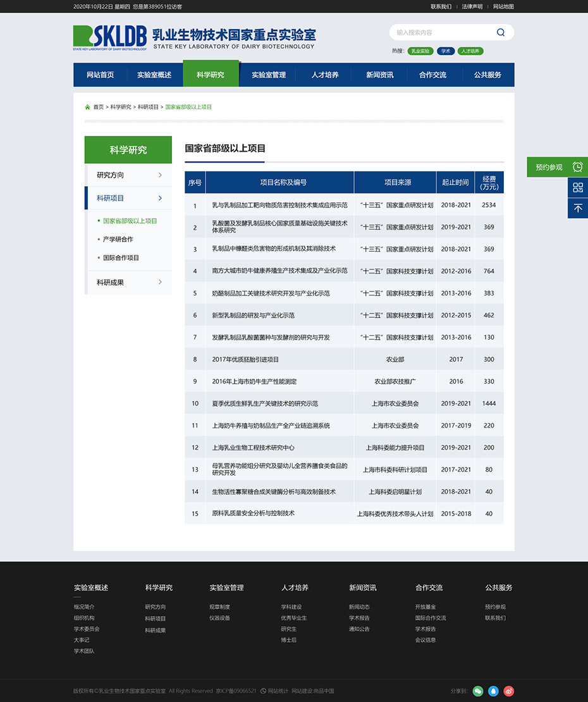
Task: Open 产学研合作 in the sidebar submenu
Action: click(x=118, y=240)
